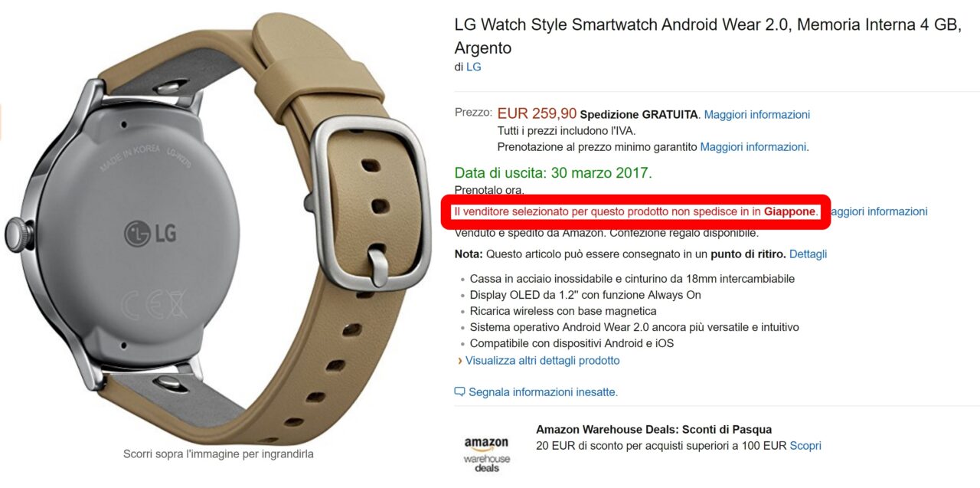
Task: Click the Amazon Warehouse Deals logo
Action: (x=486, y=454)
